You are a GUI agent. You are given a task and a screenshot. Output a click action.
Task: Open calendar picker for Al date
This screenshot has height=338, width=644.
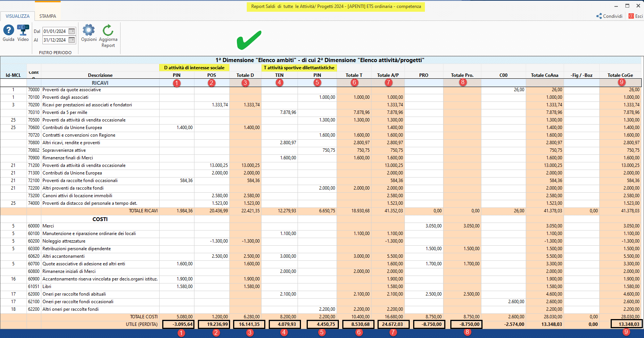(x=72, y=40)
